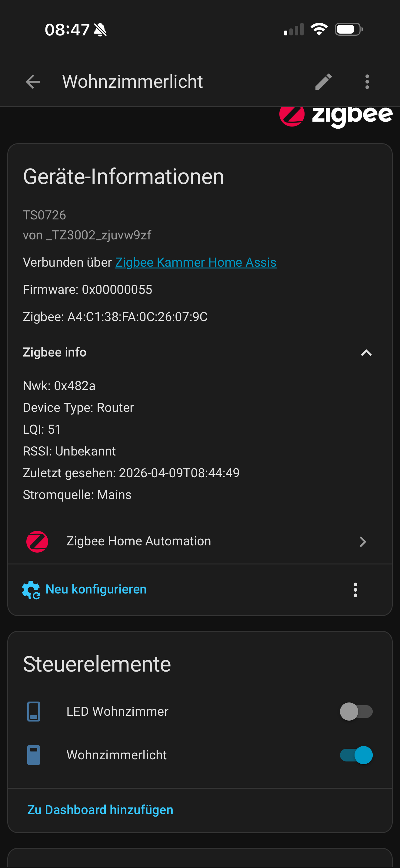Viewport: 400px width, 868px height.
Task: Tap the Wi-Fi status bar icon
Action: point(319,29)
